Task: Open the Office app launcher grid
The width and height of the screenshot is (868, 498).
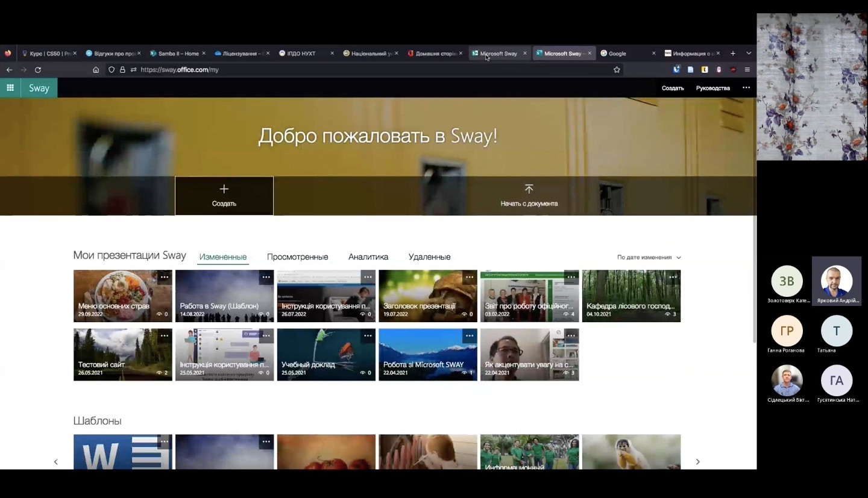Action: (x=10, y=88)
